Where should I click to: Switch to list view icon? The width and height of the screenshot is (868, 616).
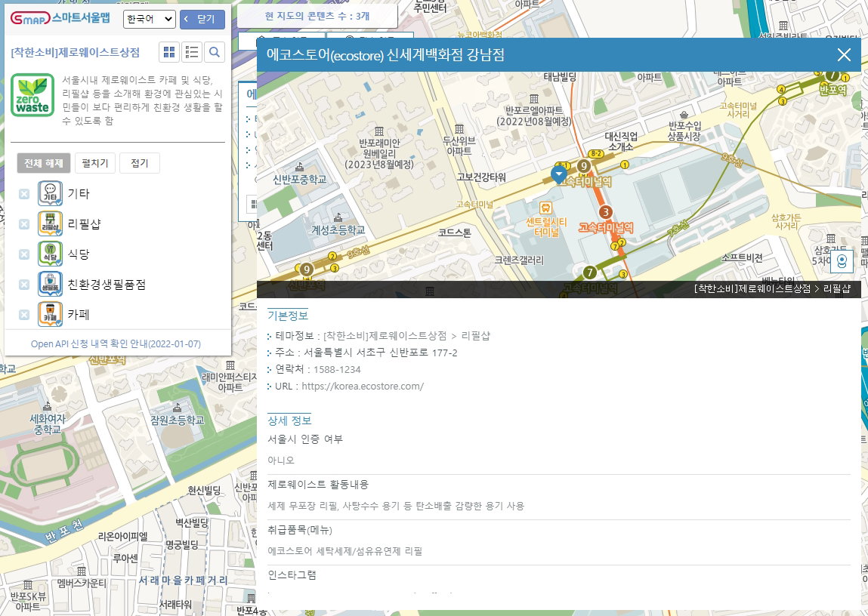pos(192,52)
